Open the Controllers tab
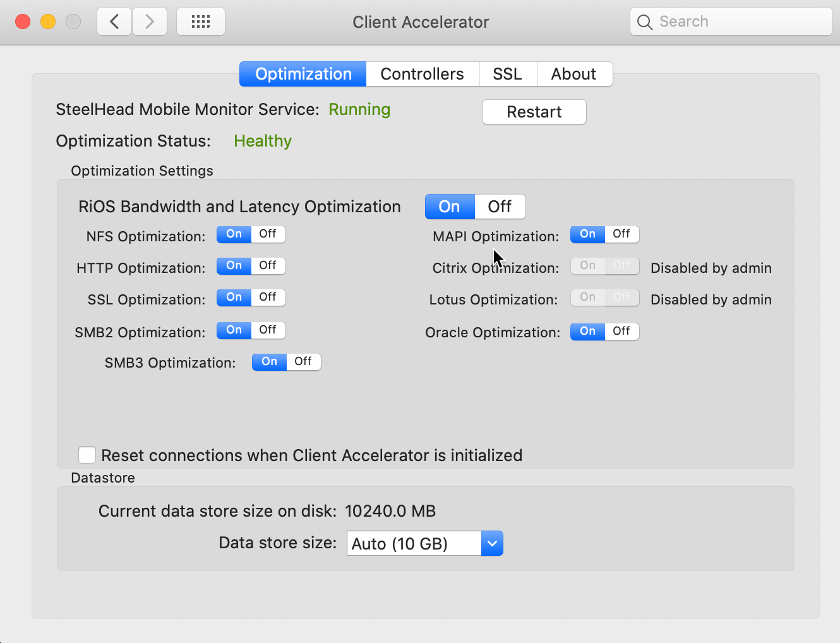Screen dimensions: 840x643 423,74
